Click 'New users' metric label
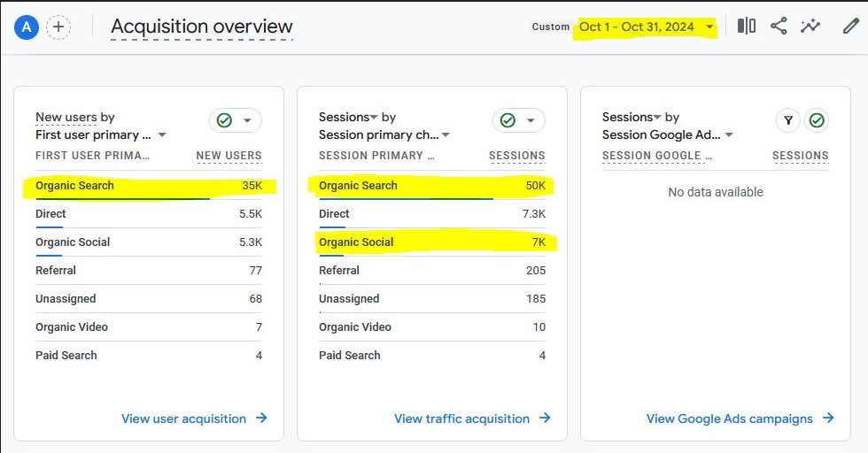Viewport: 868px width, 453px height. [66, 118]
